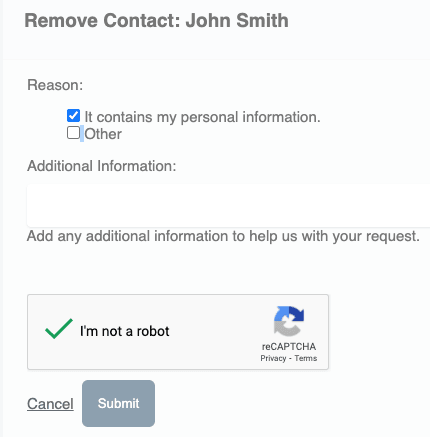Uncheck the personal information reason checkbox
This screenshot has width=430, height=437.
(73, 116)
